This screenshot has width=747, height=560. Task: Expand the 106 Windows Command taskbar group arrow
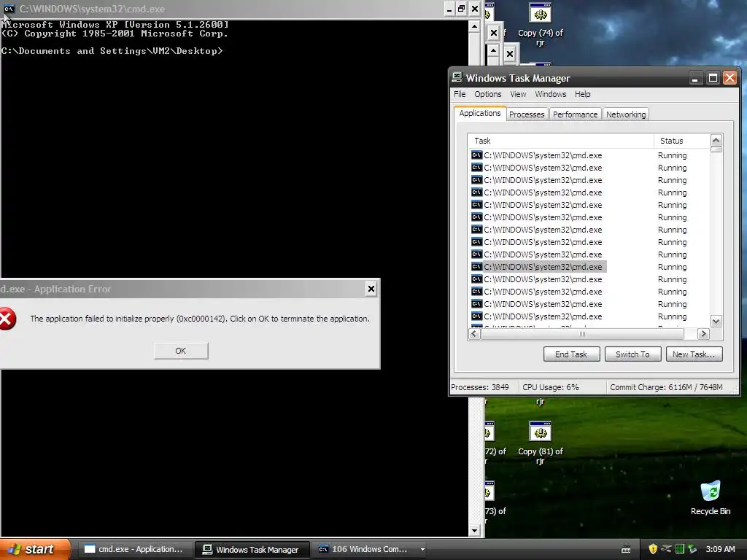click(422, 550)
